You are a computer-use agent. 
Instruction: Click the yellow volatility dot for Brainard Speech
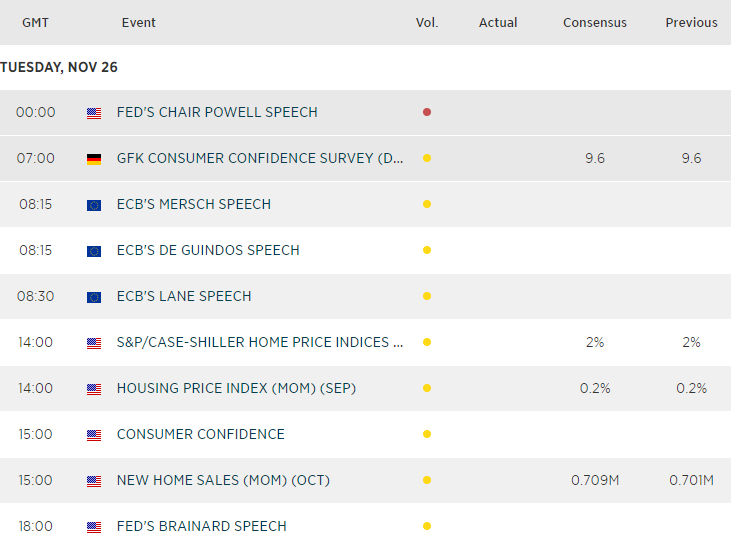(427, 526)
